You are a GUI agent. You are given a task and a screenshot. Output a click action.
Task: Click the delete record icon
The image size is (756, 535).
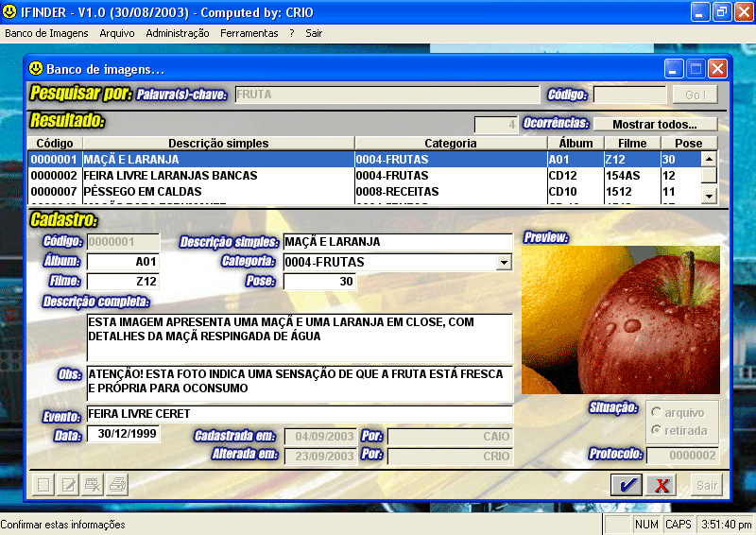pos(93,486)
